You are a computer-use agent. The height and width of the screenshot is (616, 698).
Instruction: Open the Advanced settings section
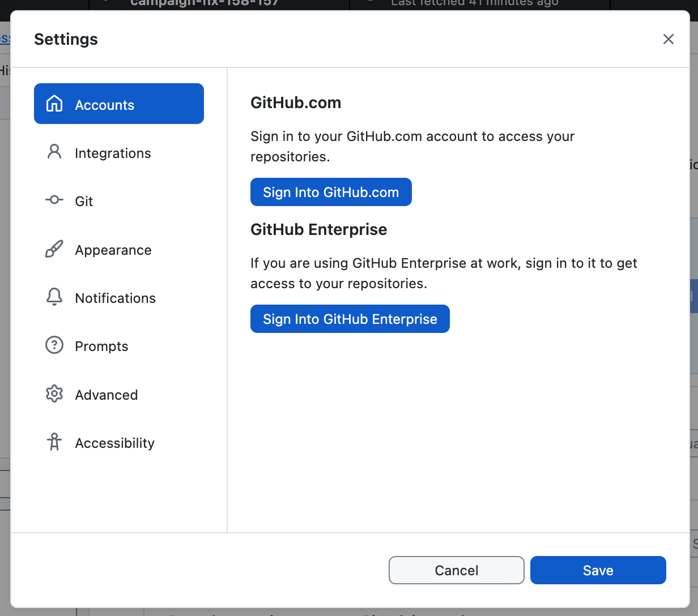106,395
